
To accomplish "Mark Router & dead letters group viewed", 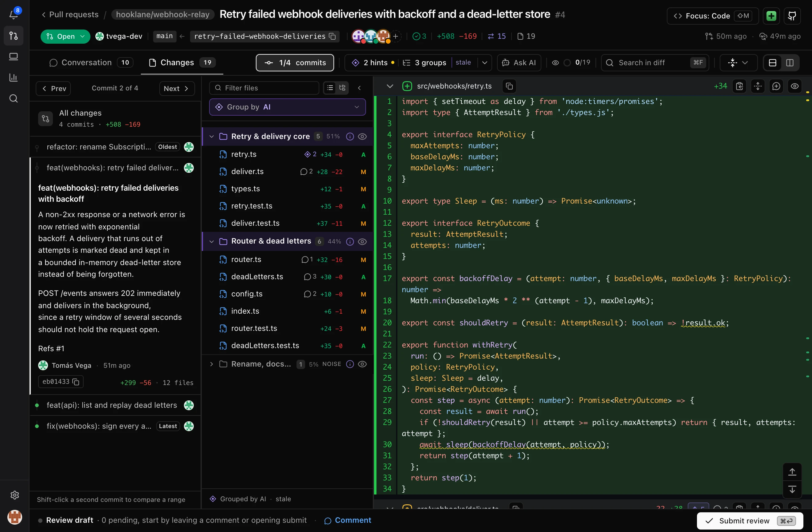I will (x=362, y=241).
